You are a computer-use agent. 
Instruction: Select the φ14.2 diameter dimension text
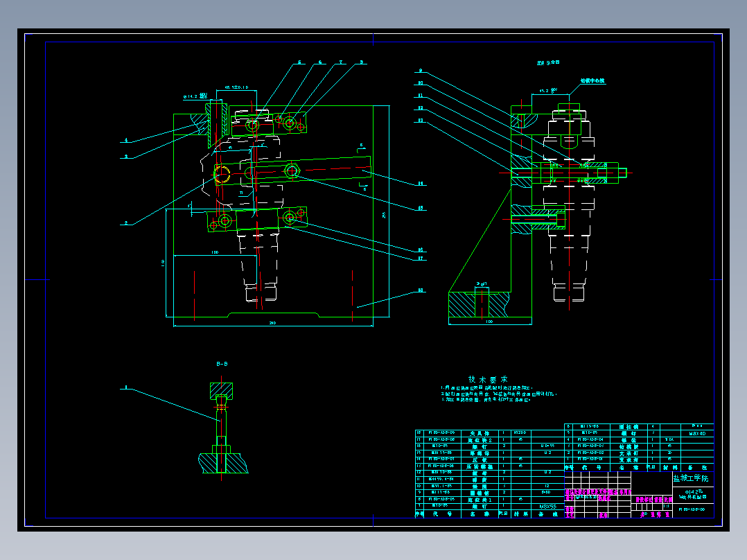pyautogui.click(x=196, y=96)
